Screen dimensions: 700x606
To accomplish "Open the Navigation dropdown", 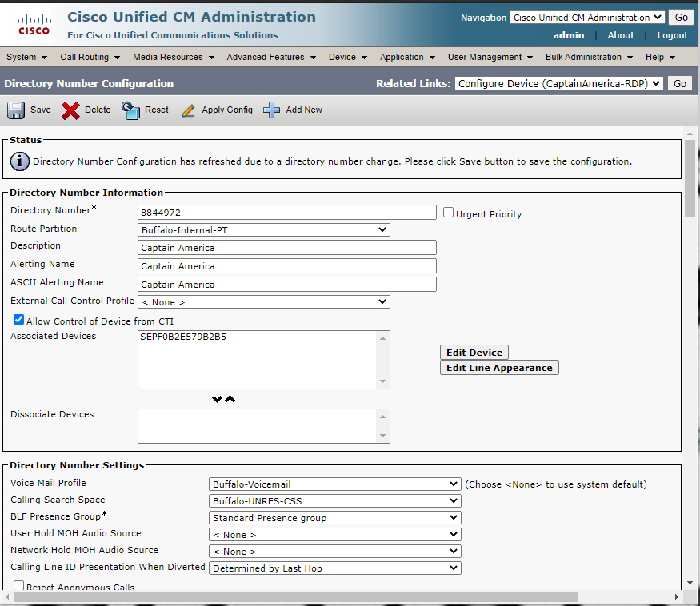I will (x=587, y=18).
